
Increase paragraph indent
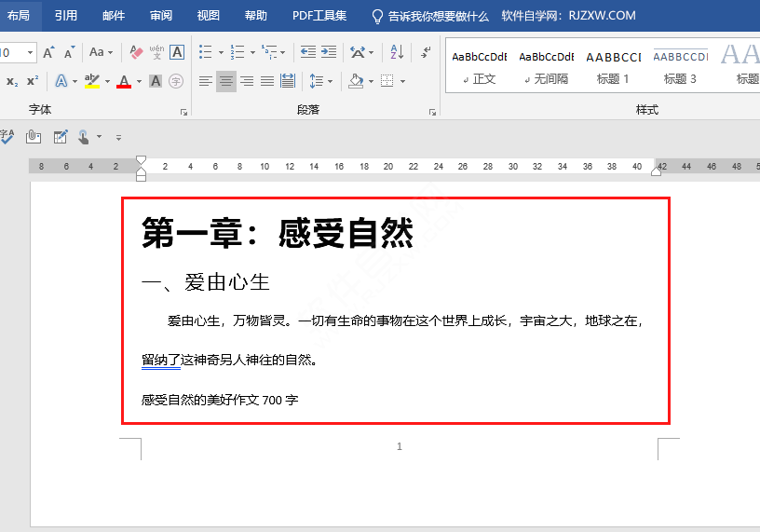(328, 52)
